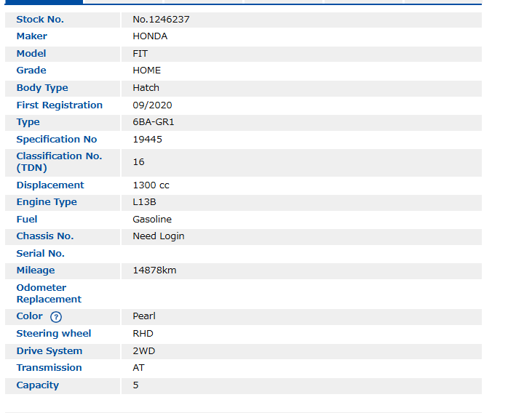Screen dimensions: 532x413
Task: Click the HOME grade value
Action: click(x=146, y=71)
